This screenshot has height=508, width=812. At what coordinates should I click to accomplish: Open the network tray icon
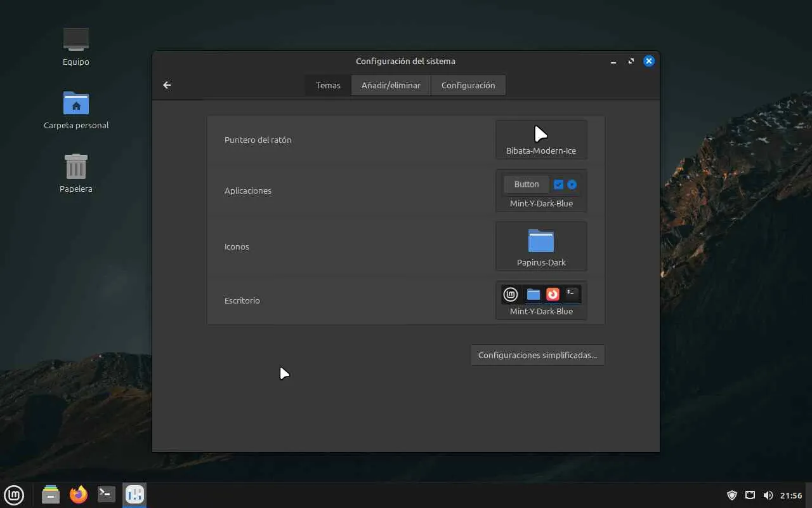tap(750, 495)
